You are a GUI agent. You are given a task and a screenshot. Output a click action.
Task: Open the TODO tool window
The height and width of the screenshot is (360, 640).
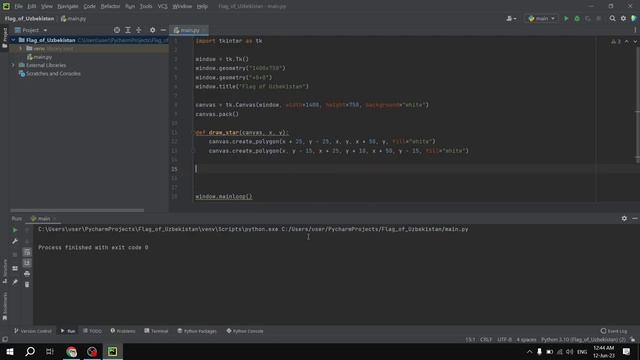(x=92, y=331)
